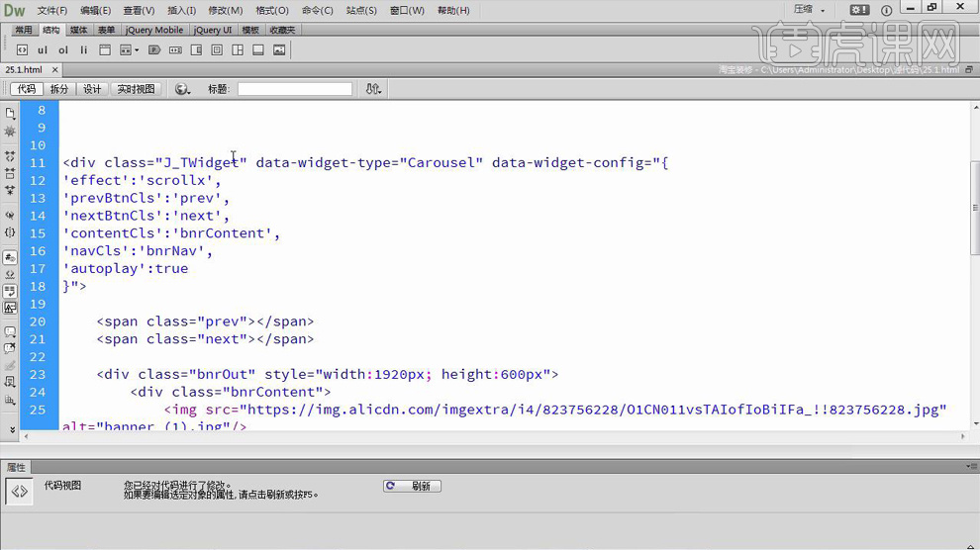Insert an ordered list with ol

pos(63,49)
